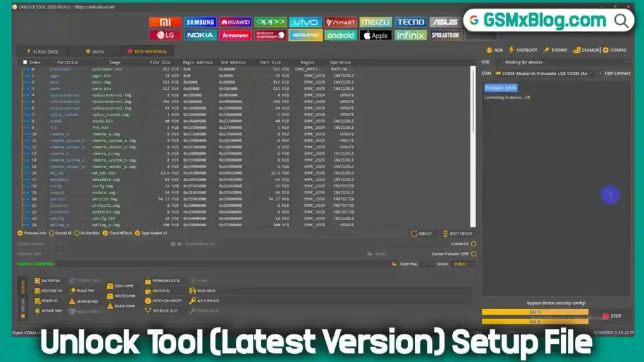644x362 pixels.
Task: Select the Oppo brand logo
Action: click(x=270, y=22)
